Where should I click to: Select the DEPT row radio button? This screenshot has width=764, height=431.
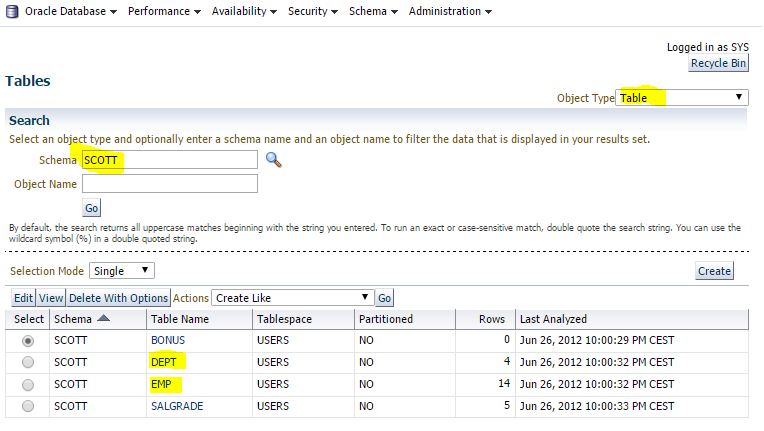tap(27, 362)
